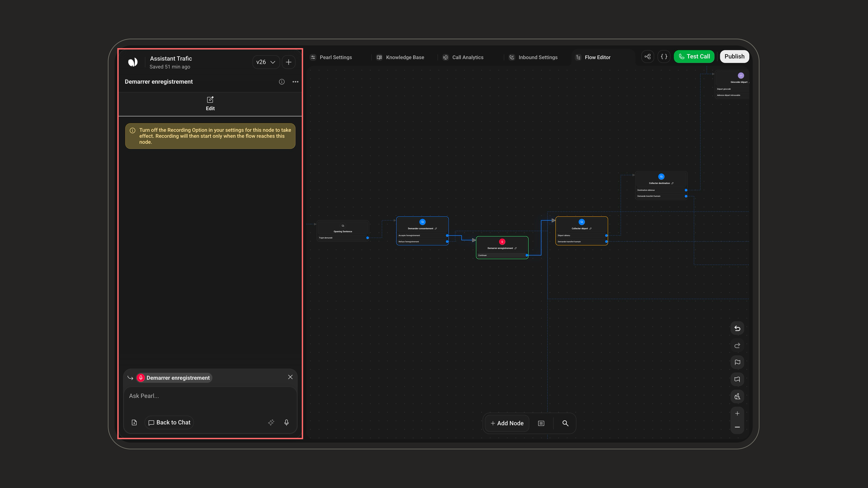This screenshot has height=488, width=868.
Task: Click the chat icon on Collecter destination node
Action: click(661, 177)
